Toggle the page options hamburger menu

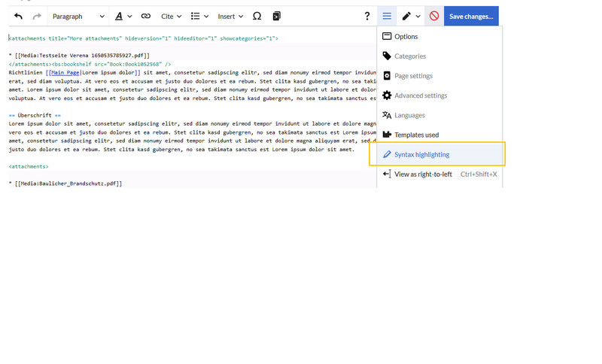(387, 16)
